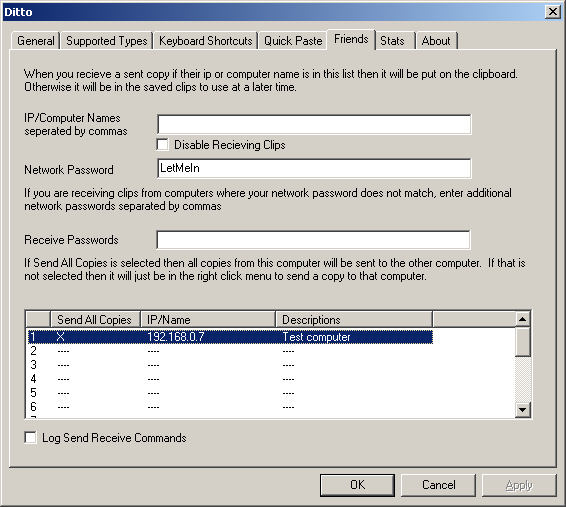The image size is (566, 507).
Task: Go to the Stats tab
Action: click(395, 40)
